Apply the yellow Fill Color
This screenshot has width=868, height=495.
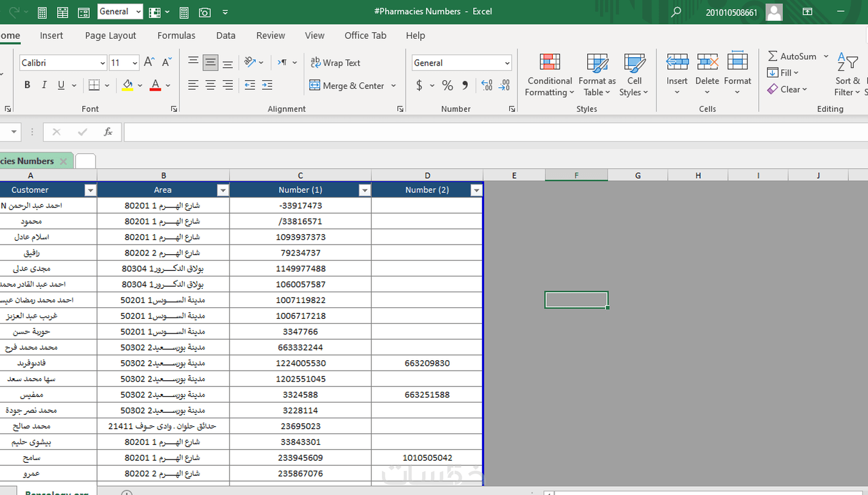click(128, 85)
